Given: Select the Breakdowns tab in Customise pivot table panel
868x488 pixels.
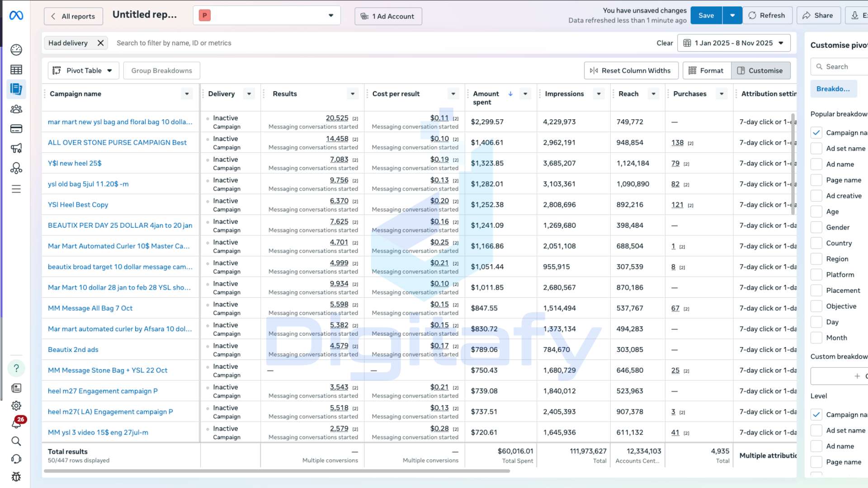Looking at the screenshot, I should point(833,89).
